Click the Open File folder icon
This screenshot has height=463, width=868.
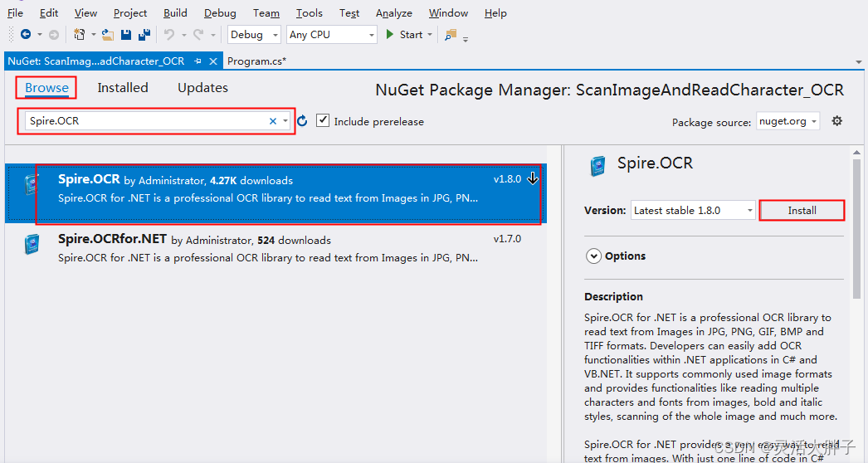(x=108, y=35)
